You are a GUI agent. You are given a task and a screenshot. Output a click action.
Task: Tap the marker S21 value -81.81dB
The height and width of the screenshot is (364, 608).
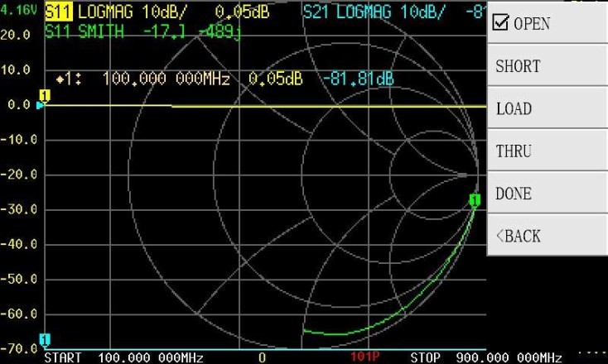359,79
